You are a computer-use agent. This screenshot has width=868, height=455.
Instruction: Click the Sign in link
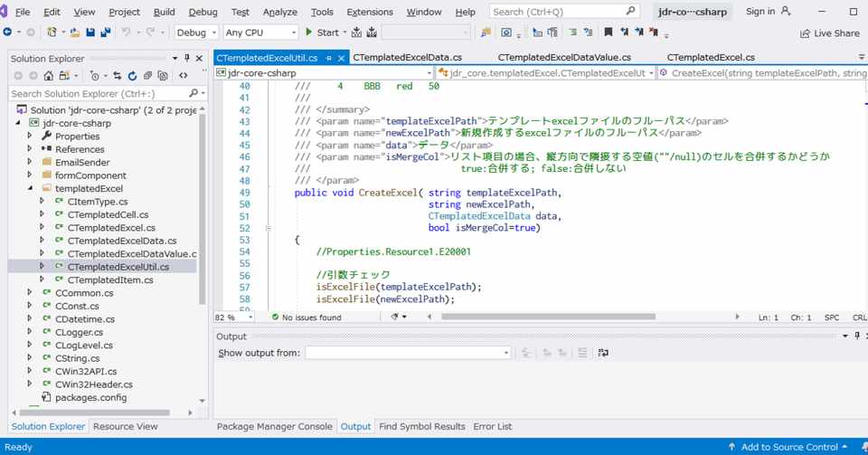(760, 11)
